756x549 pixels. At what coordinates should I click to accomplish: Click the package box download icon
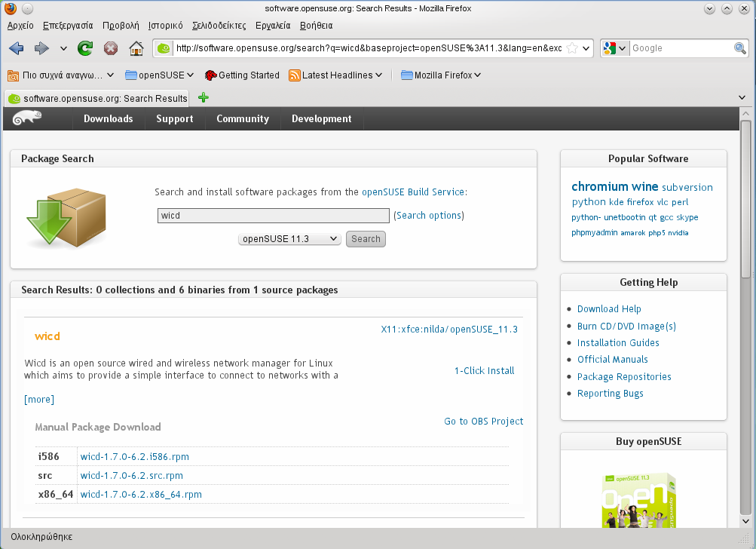coord(66,217)
